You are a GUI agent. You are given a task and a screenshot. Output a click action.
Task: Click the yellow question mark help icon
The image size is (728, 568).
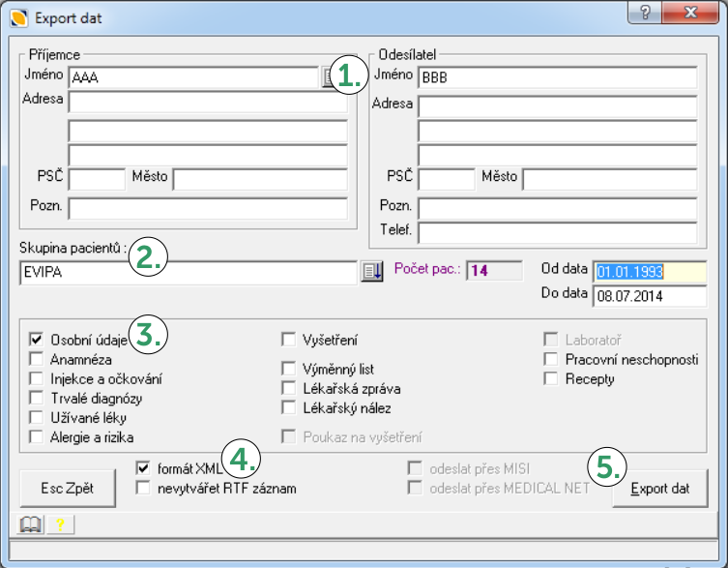click(x=59, y=524)
